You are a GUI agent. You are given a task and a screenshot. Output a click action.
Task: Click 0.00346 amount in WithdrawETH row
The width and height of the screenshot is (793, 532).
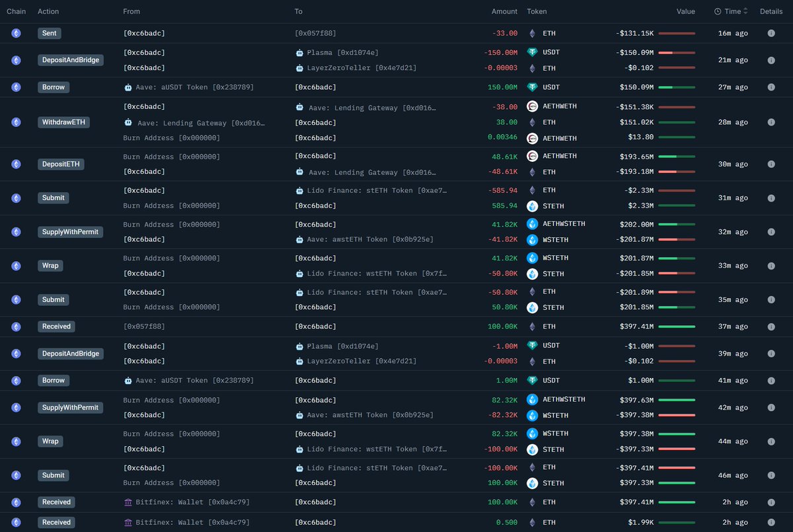click(x=503, y=138)
